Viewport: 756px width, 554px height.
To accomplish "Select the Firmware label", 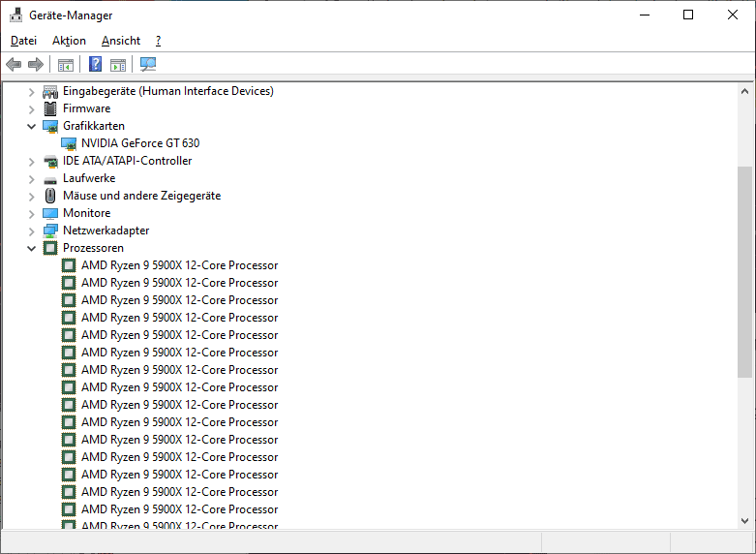I will 87,108.
